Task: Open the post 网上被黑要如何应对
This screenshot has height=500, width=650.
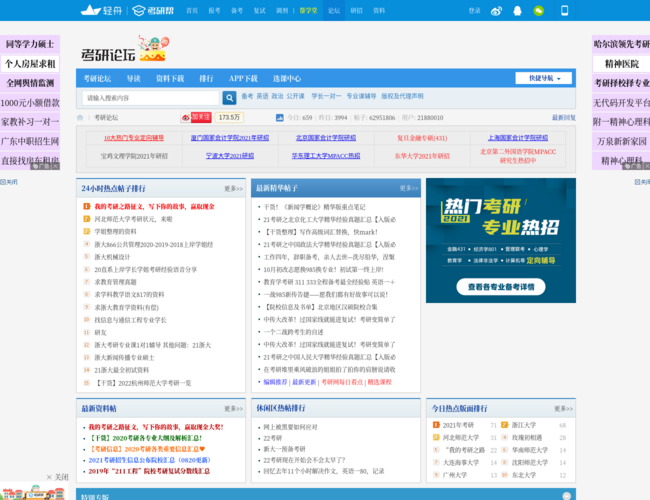Action: pos(290,427)
